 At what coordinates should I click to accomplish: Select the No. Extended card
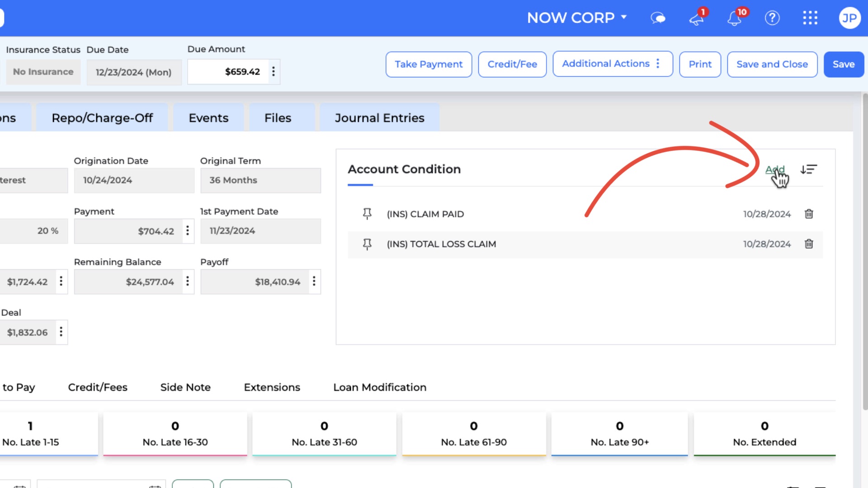764,434
